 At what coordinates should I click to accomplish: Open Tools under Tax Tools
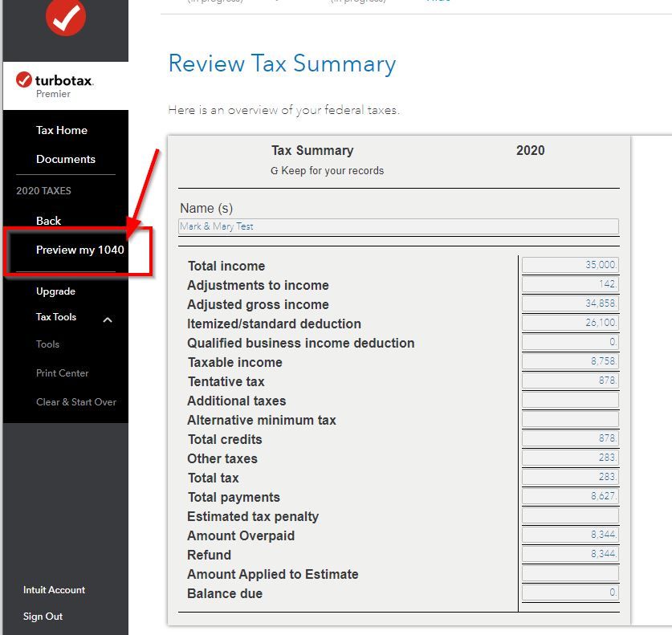point(47,344)
